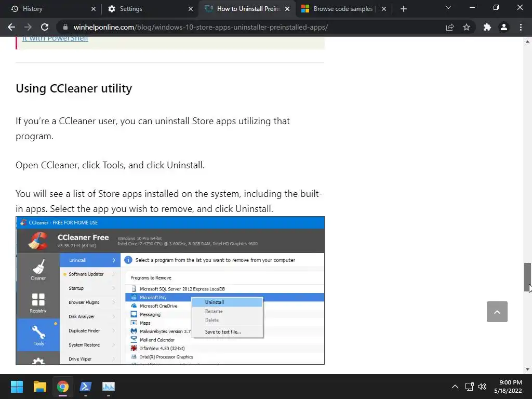
Task: Click the network tray icon
Action: click(469, 387)
